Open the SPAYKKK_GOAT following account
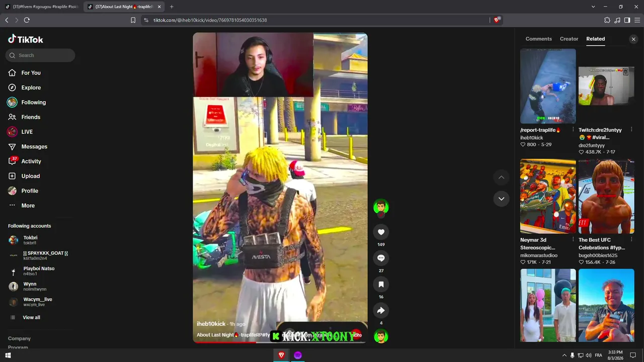 pyautogui.click(x=38, y=255)
